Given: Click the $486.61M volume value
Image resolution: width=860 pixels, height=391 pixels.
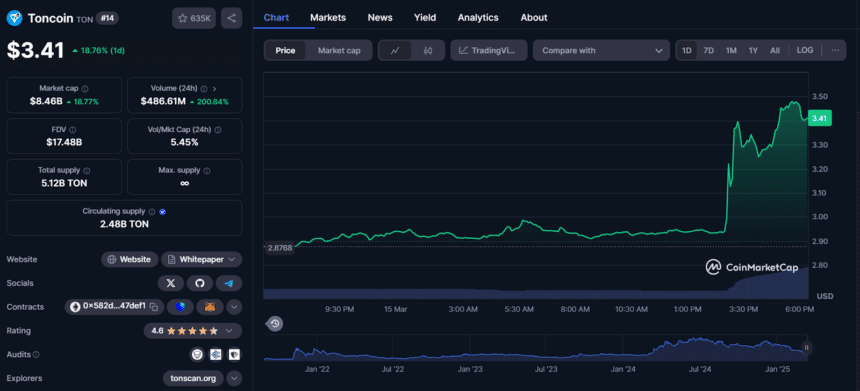Looking at the screenshot, I should tap(163, 101).
